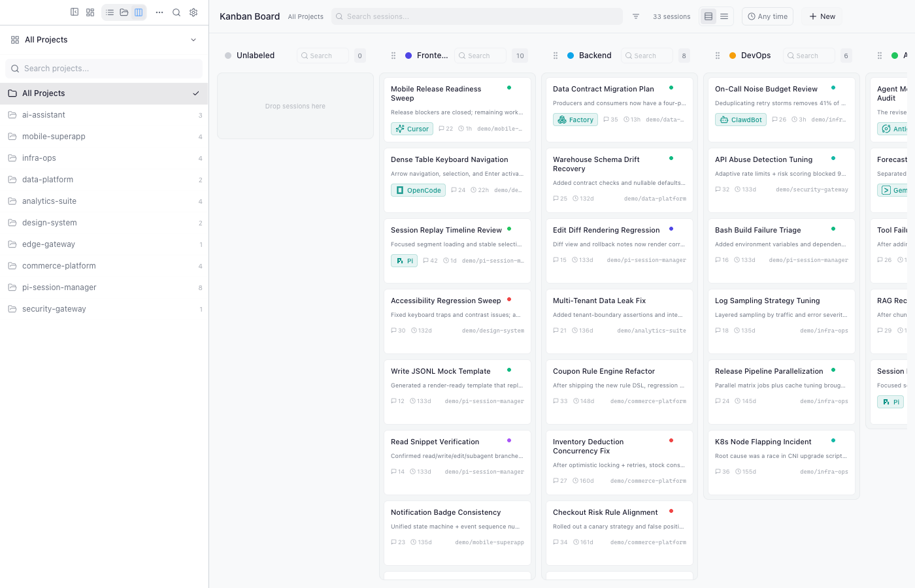
Task: Open Bash Build Failure Triage card
Action: coord(782,250)
